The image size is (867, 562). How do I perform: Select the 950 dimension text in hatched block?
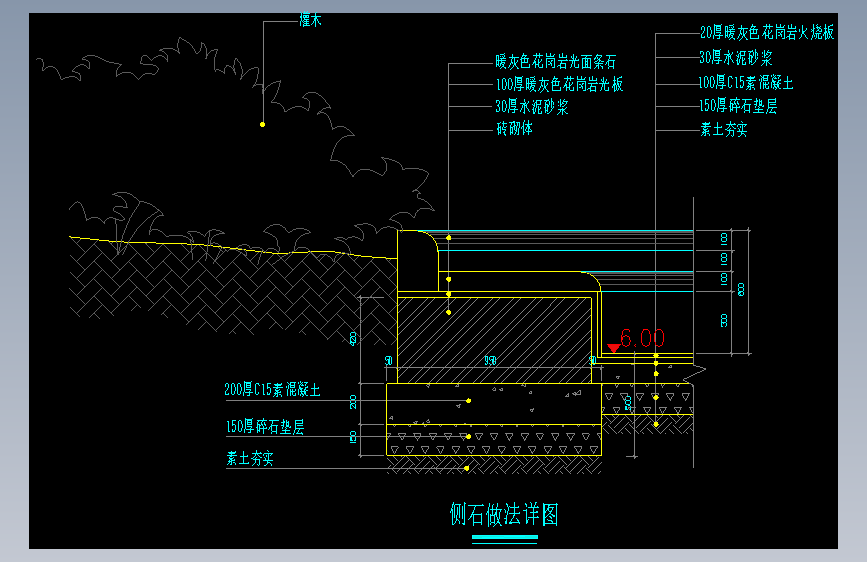490,361
